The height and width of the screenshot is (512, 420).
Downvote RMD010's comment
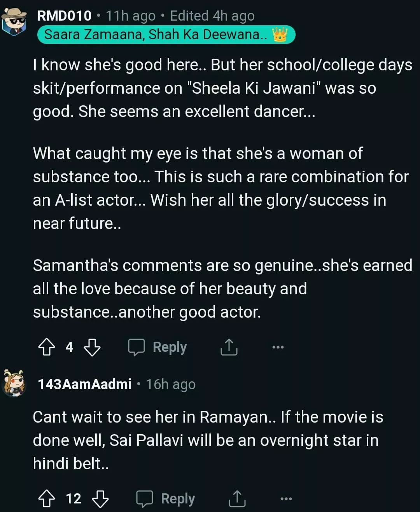pyautogui.click(x=92, y=347)
